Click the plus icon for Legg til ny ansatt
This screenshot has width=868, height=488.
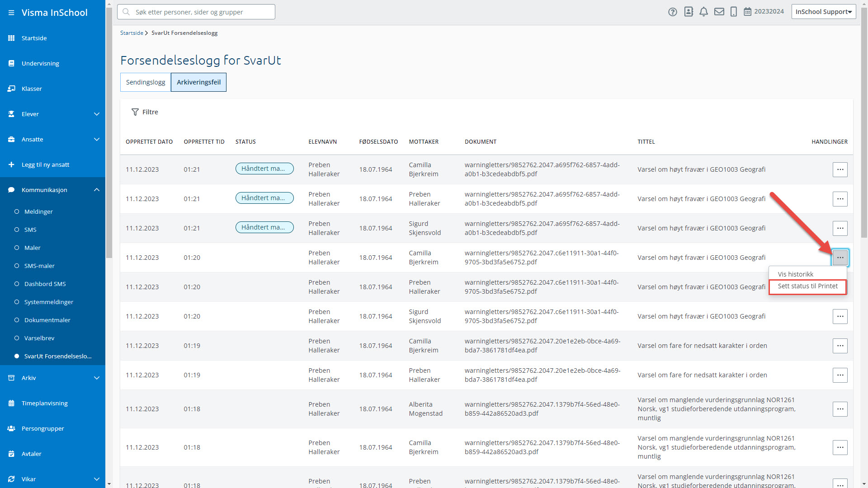click(x=11, y=164)
